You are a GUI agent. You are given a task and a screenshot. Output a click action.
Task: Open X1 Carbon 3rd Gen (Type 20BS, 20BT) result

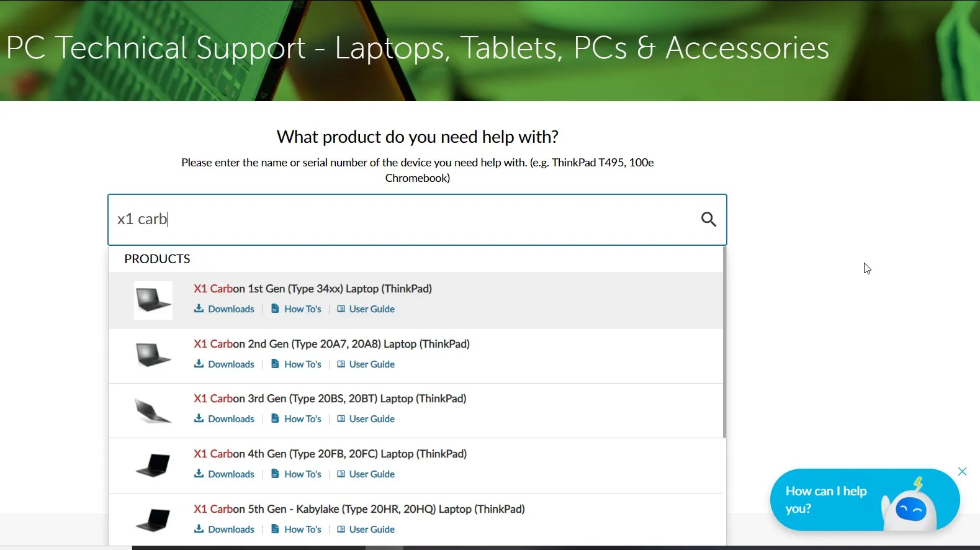pos(330,399)
